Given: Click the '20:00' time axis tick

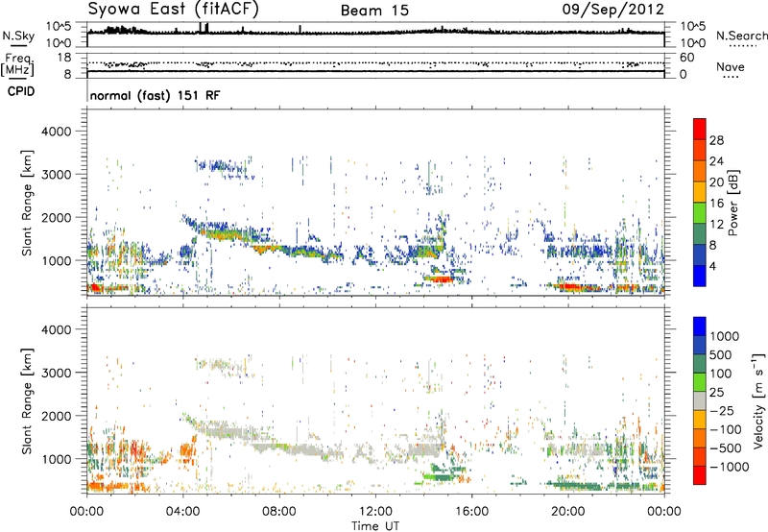Looking at the screenshot, I should point(568,512).
